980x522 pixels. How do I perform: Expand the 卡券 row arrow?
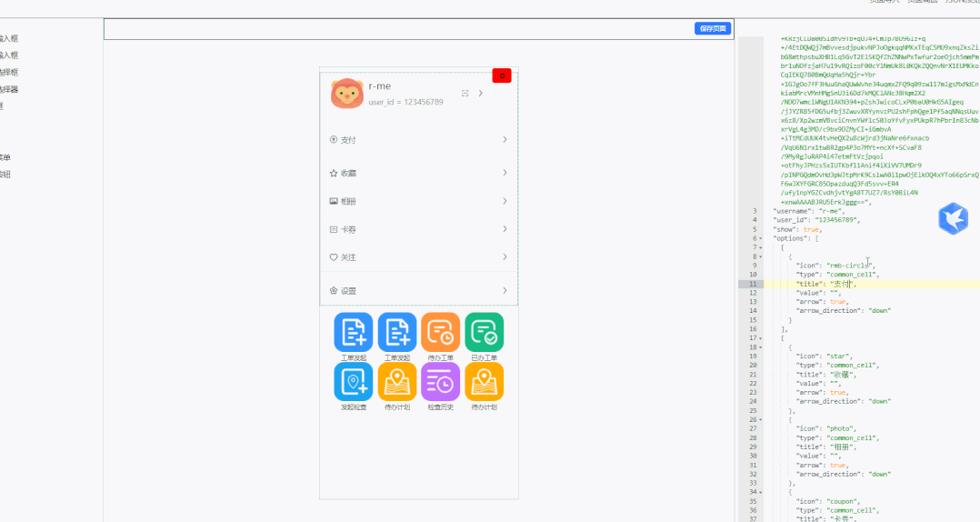[505, 229]
